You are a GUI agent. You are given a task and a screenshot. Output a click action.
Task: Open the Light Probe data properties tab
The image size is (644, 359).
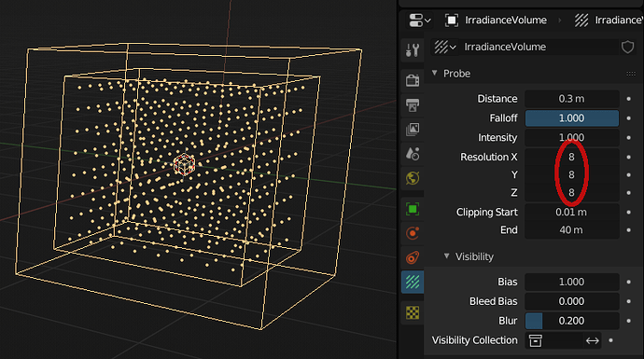click(x=413, y=283)
